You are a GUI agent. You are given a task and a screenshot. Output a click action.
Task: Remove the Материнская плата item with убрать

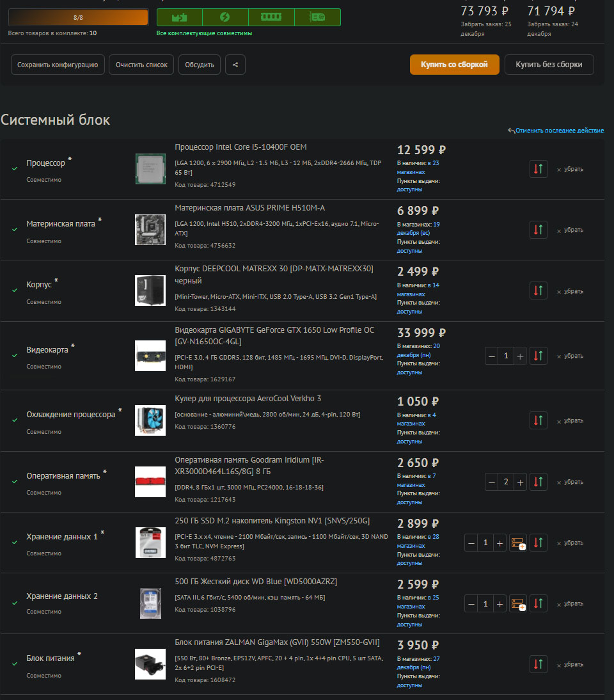[x=570, y=230]
